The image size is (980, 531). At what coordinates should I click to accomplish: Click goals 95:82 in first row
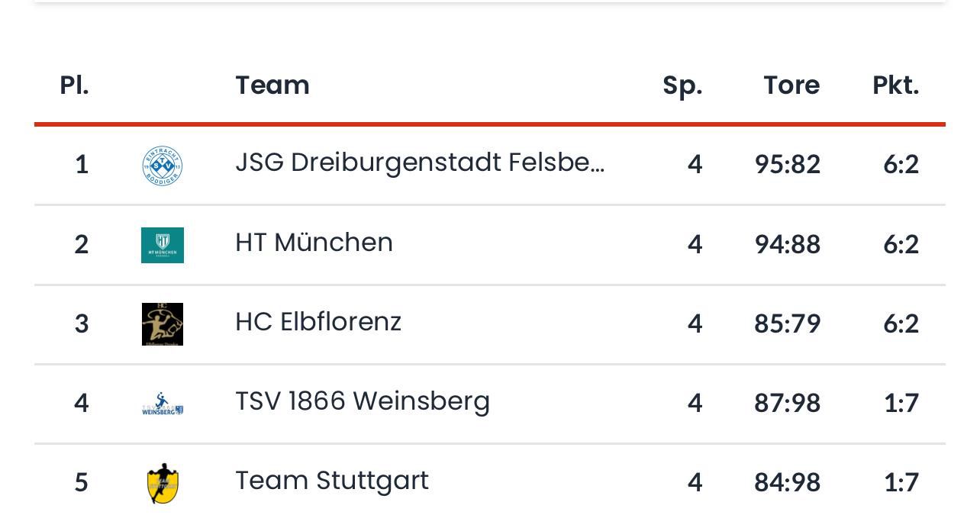[787, 164]
